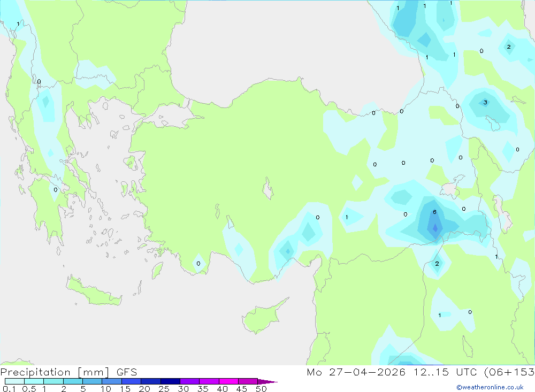Select the 2–5 mm legend color swatch
The height and width of the screenshot is (392, 535).
pyautogui.click(x=73, y=381)
